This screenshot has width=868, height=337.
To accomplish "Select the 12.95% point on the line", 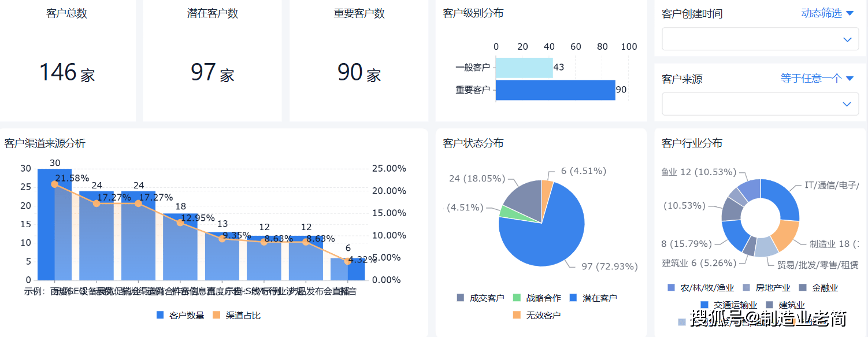I will tap(180, 223).
